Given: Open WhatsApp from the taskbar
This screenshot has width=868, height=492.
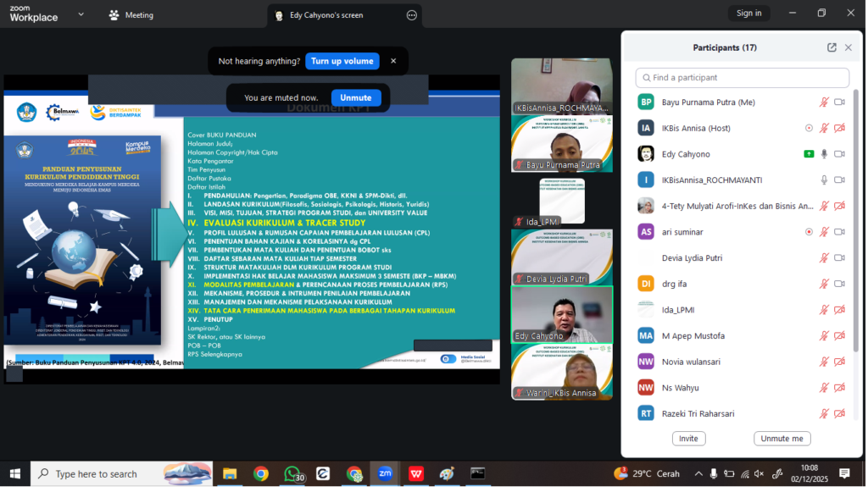Looking at the screenshot, I should click(292, 474).
